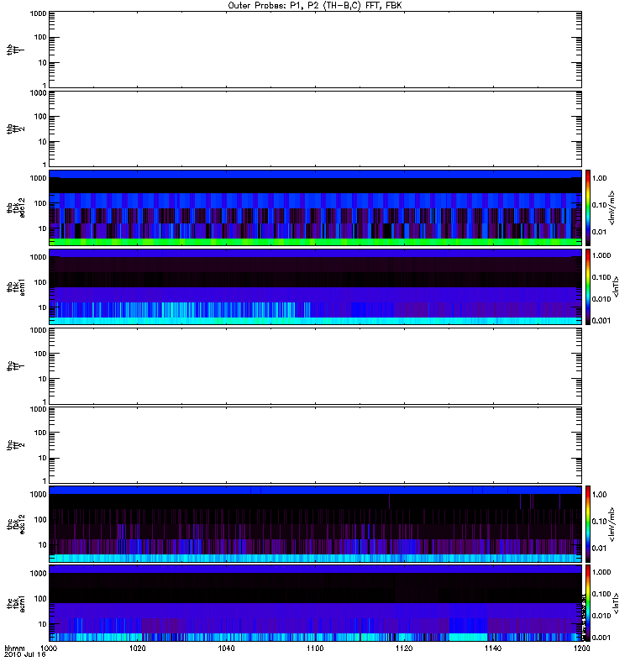Click the 1.000 tick on thb scm1 color bar
Viewport: 630px width, 672px height.
(x=601, y=255)
